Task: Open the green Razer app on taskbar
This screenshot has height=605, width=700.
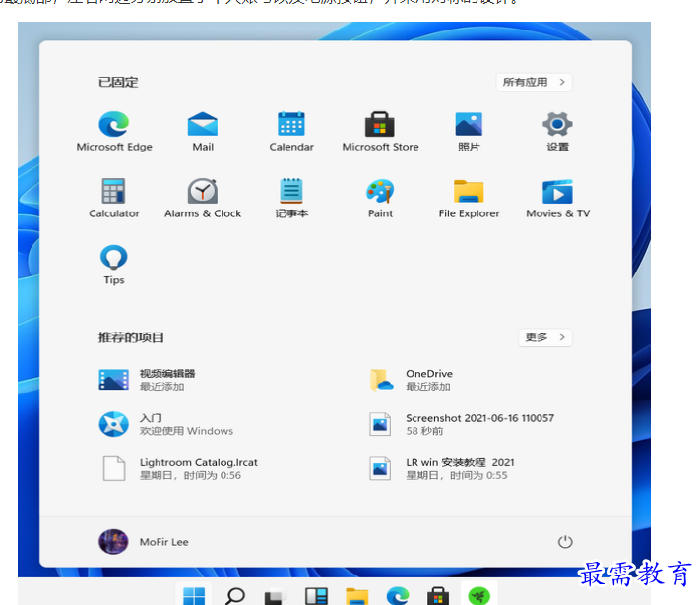Action: pyautogui.click(x=479, y=596)
